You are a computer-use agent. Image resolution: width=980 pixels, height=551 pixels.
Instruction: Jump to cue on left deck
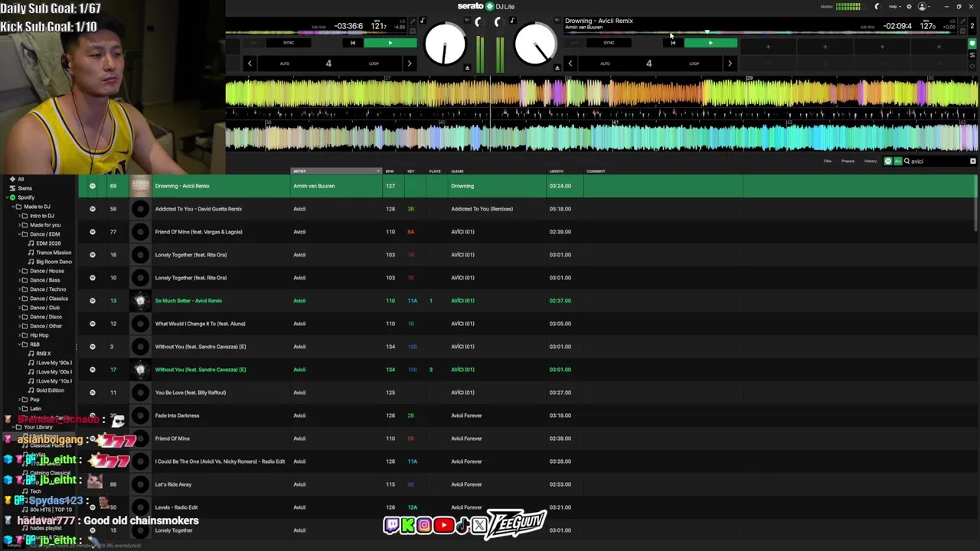tap(352, 43)
